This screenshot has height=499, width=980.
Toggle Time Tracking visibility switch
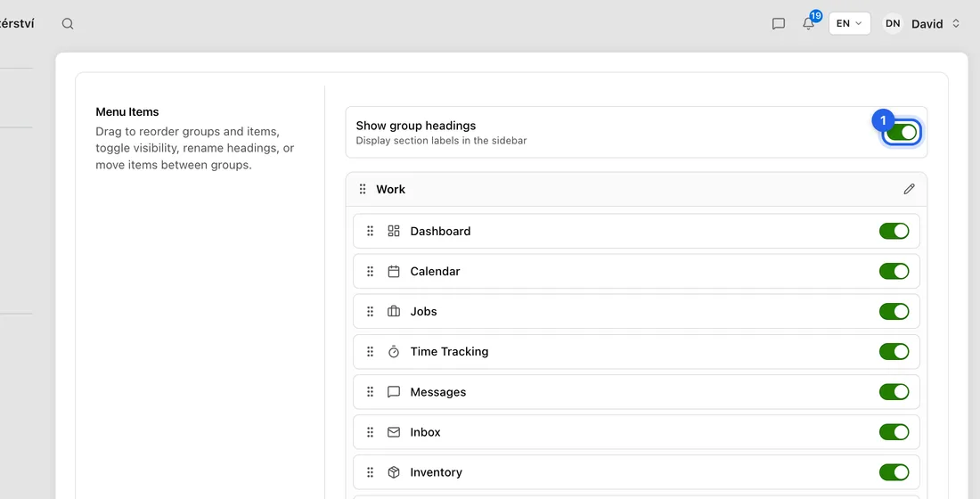(894, 351)
